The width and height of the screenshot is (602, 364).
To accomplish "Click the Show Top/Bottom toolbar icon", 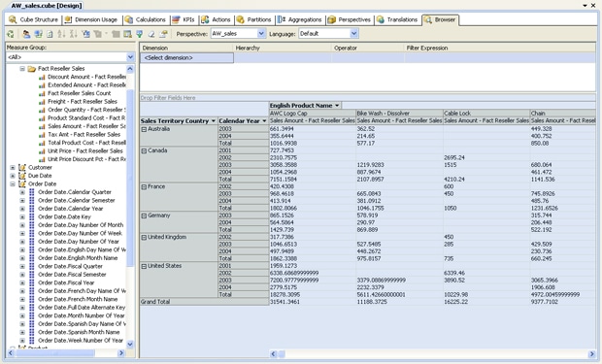I will point(97,34).
